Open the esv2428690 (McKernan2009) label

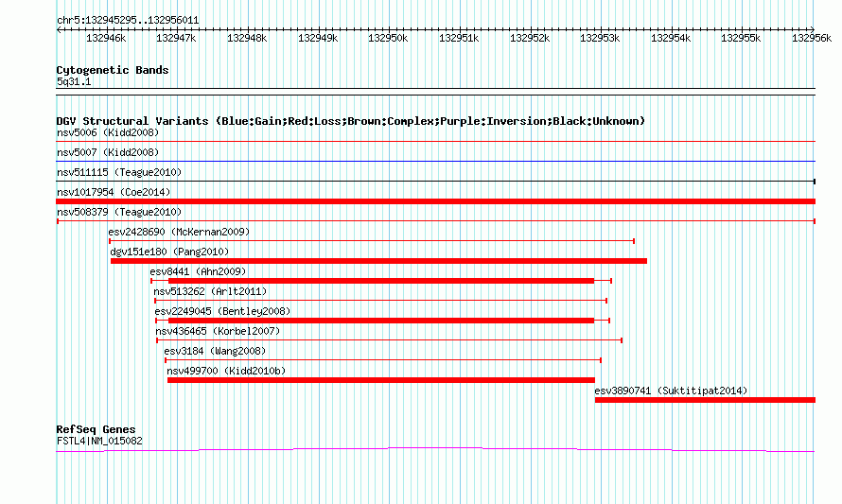179,232
